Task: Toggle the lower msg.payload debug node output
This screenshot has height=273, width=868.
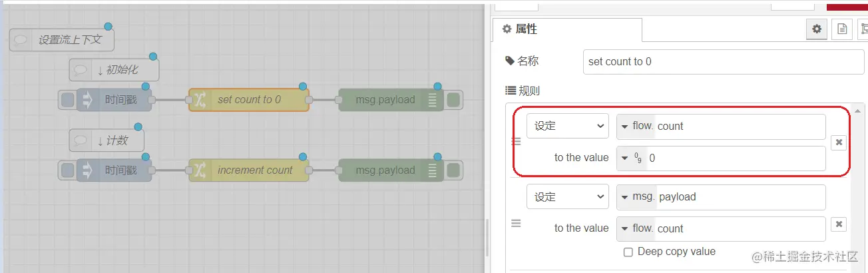Action: tap(453, 170)
